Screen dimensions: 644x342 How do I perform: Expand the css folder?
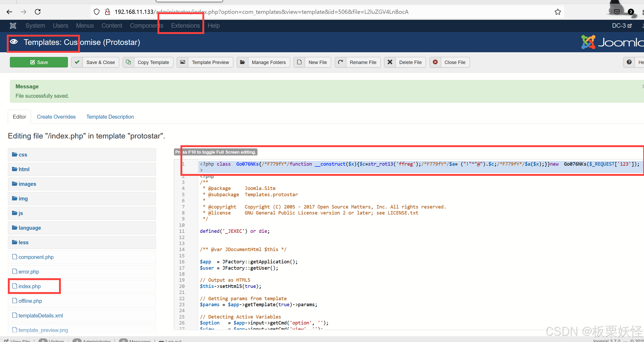(x=23, y=155)
